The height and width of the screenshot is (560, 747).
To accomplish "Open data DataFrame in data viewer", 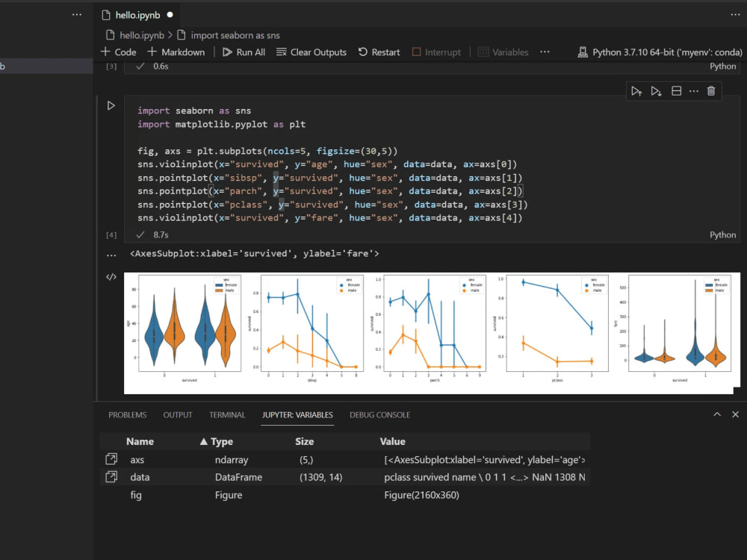I will click(x=111, y=476).
